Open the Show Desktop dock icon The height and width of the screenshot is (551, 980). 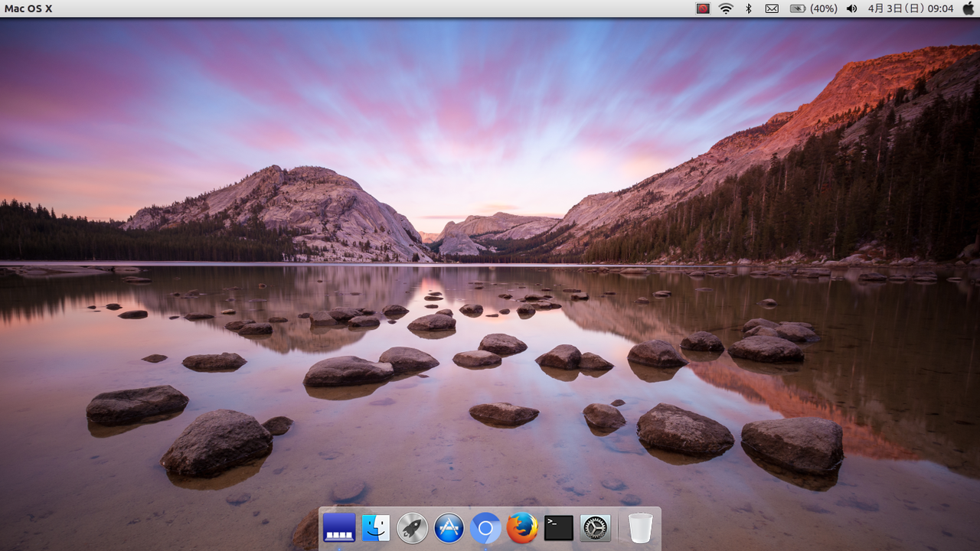339,527
